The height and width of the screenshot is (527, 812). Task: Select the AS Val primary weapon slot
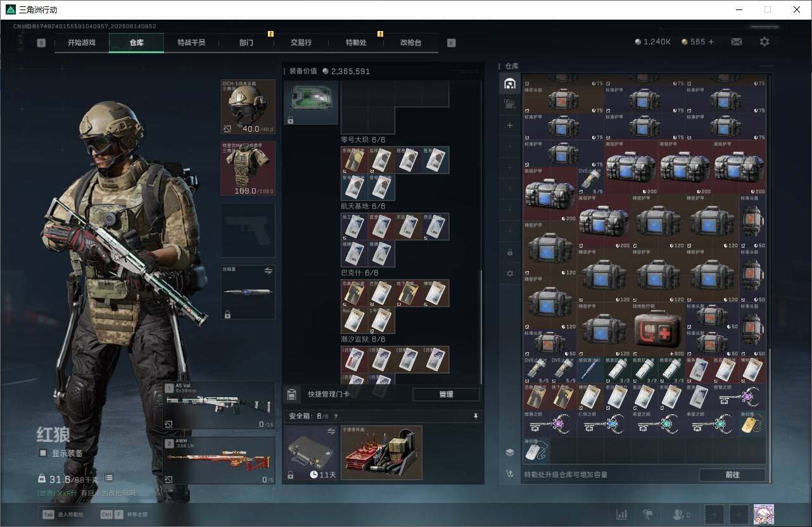(219, 405)
